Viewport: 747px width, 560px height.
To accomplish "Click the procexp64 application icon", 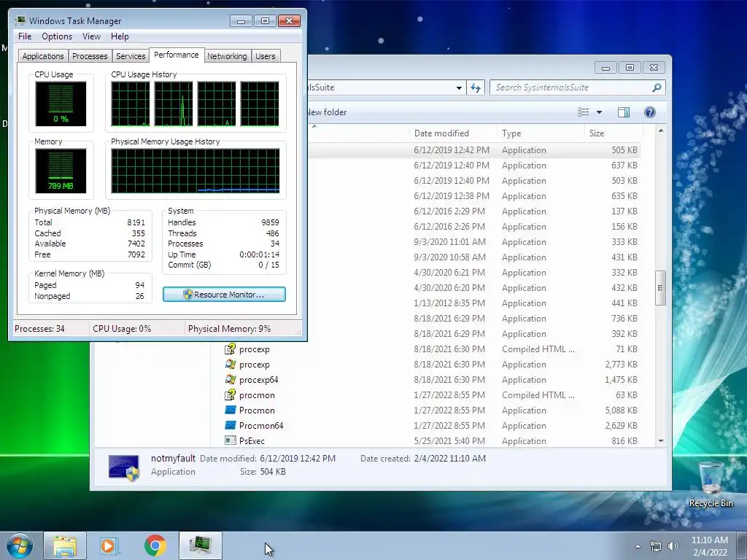I will (230, 379).
